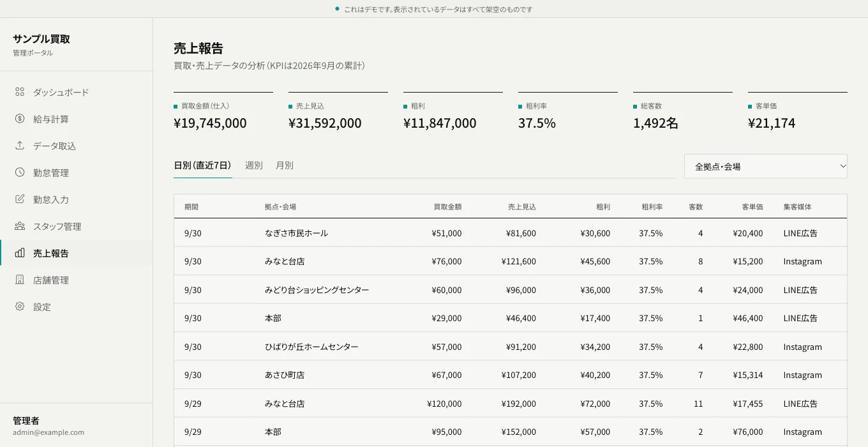868x447 pixels.
Task: Open the 全拠点・会場 dropdown
Action: coord(766,166)
